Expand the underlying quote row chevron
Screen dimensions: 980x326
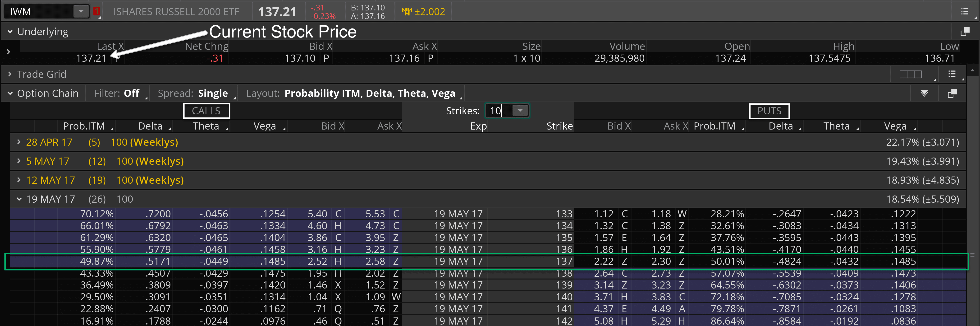tap(8, 51)
